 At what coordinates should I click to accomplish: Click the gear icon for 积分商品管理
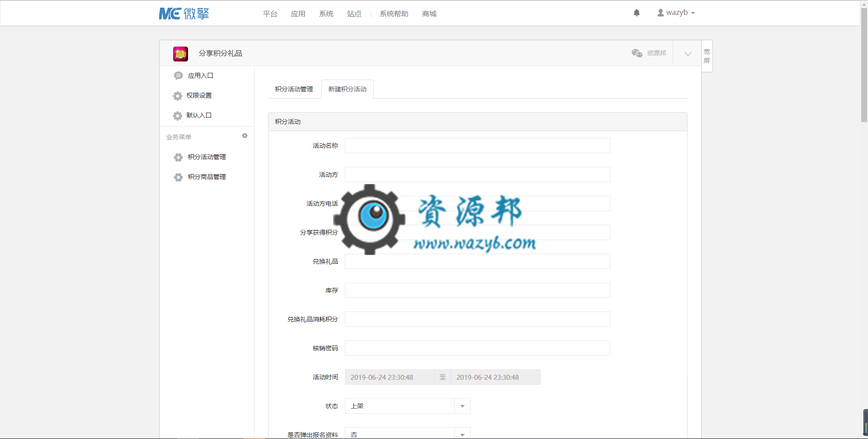click(178, 177)
